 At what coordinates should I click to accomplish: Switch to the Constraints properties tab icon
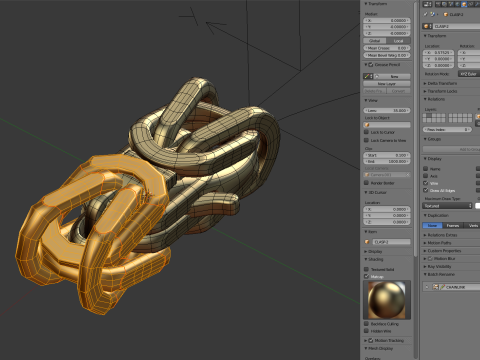[471, 4]
